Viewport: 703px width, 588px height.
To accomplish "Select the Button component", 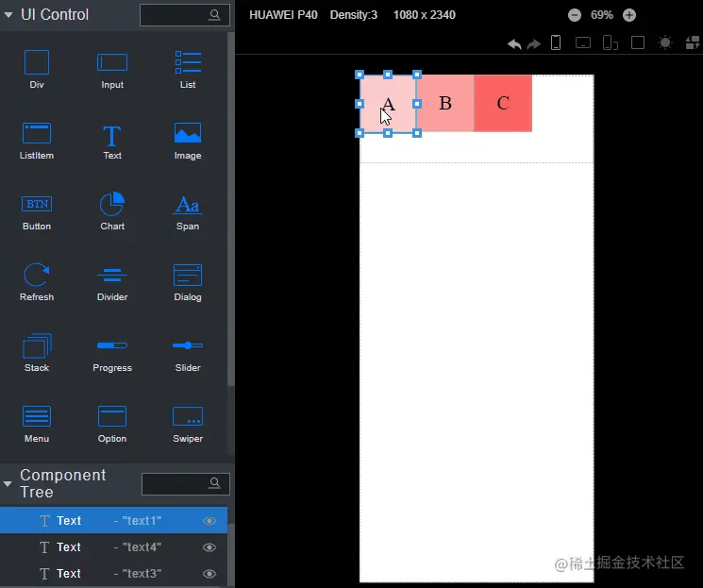I will [x=36, y=212].
